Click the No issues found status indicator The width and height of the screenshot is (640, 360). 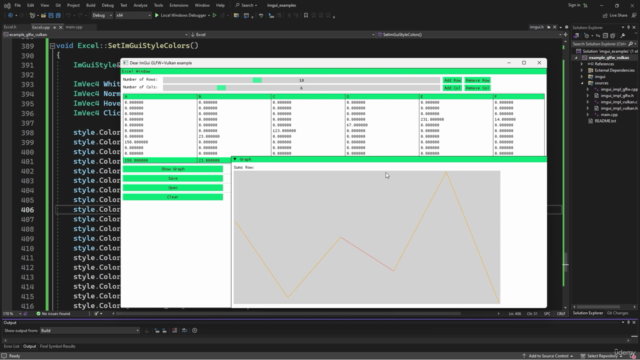point(53,313)
